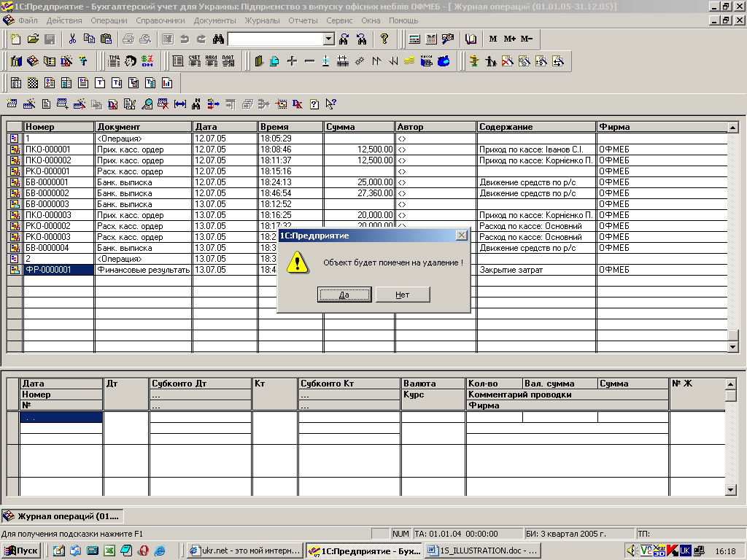Click the new entry icon in journal toolbar
This screenshot has width=747, height=560.
(12, 104)
